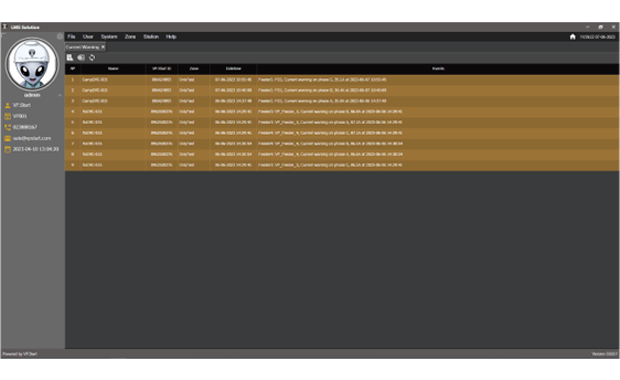620x380 pixels.
Task: Click the VP-Start ID cell in row 4
Action: point(162,112)
